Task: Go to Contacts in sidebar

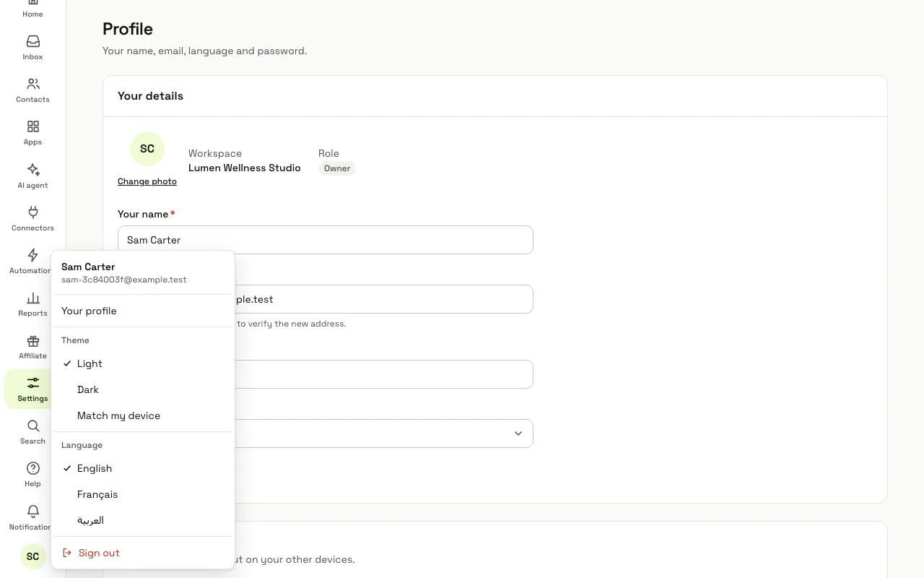Action: [x=32, y=90]
